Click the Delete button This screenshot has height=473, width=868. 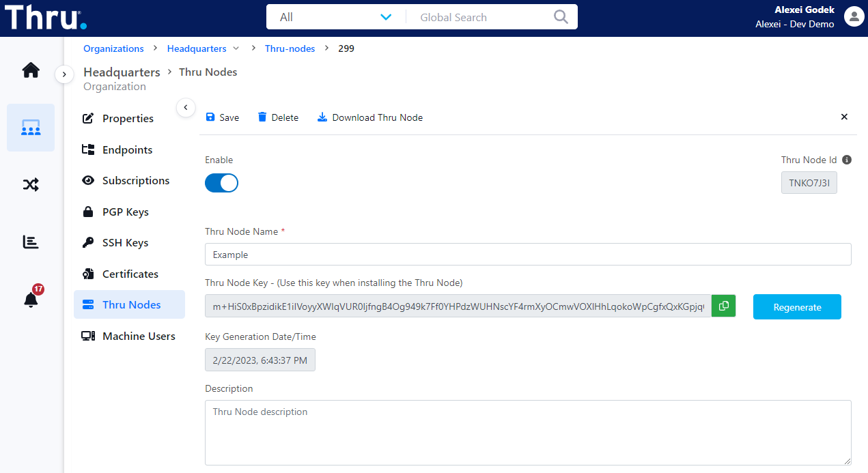278,117
